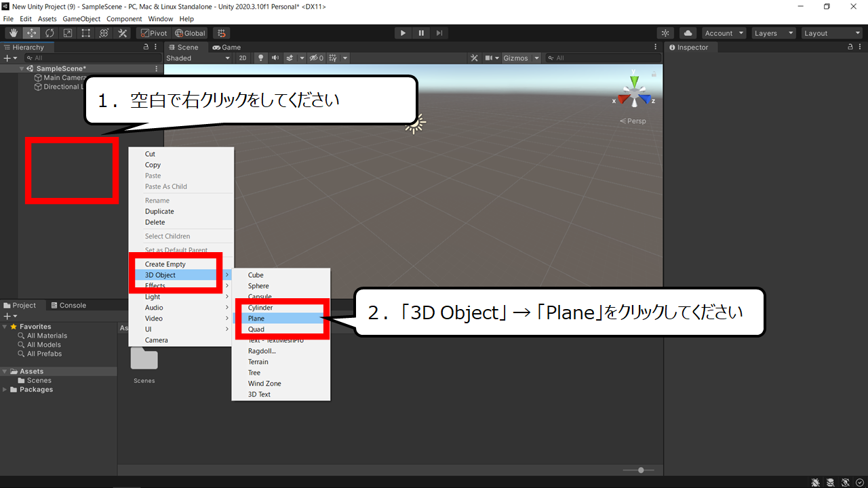Open scene camera settings icon
This screenshot has width=868, height=488.
tap(488, 58)
